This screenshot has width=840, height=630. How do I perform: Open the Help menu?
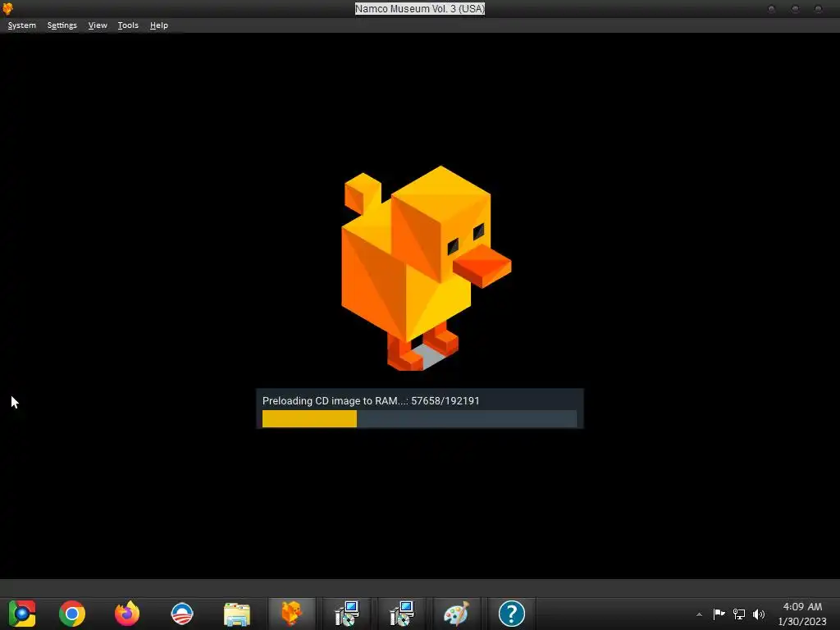pyautogui.click(x=159, y=25)
